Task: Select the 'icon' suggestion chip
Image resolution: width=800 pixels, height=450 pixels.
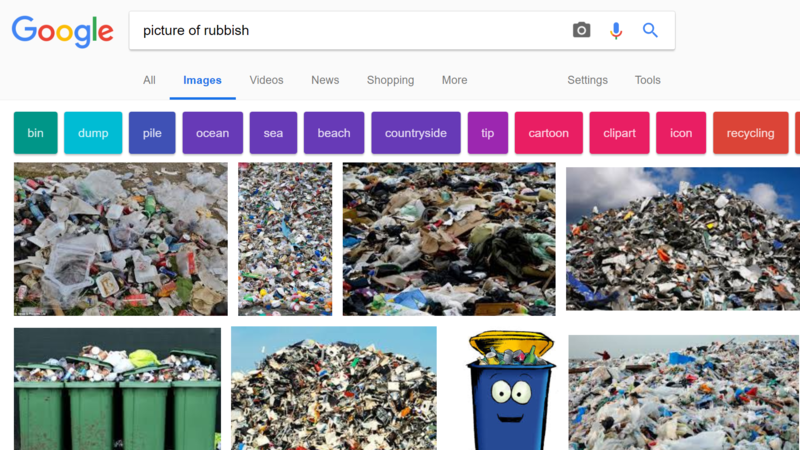Action: click(681, 133)
